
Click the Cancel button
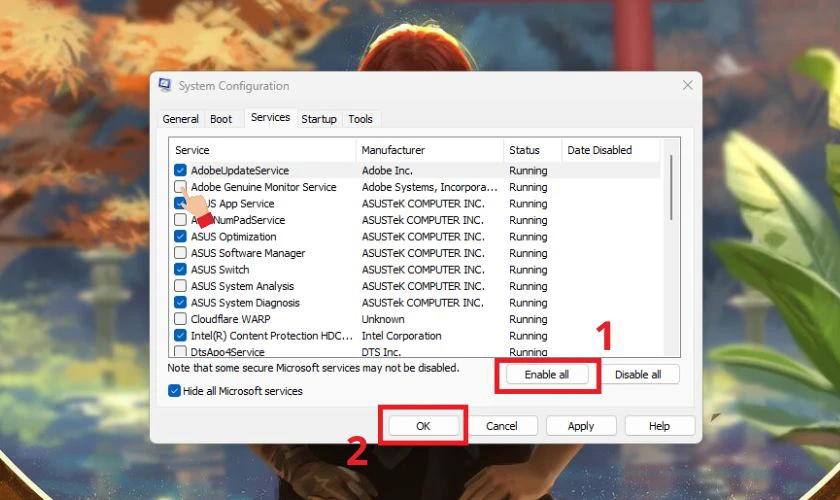pos(501,426)
